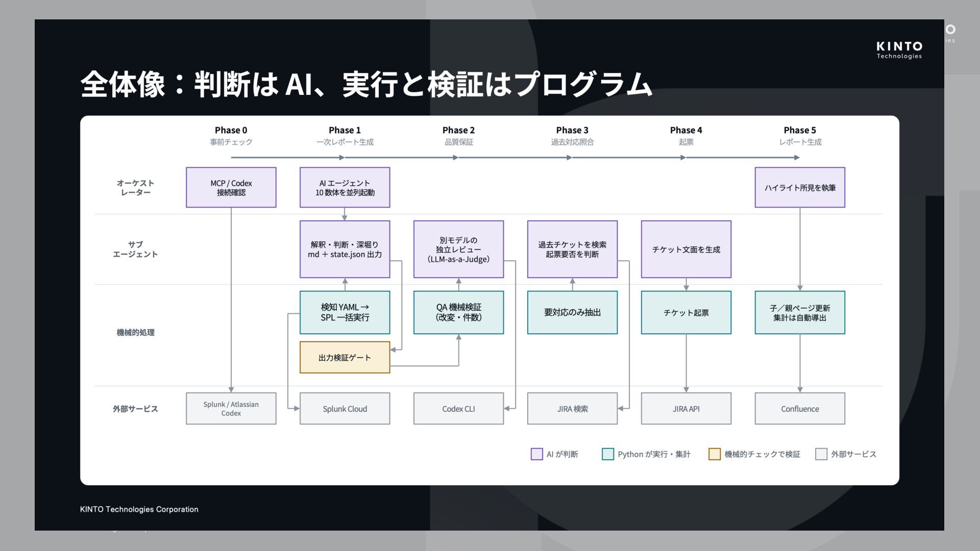This screenshot has height=551, width=980.
Task: Click the '要対応のみ抽出' box
Action: [x=572, y=312]
